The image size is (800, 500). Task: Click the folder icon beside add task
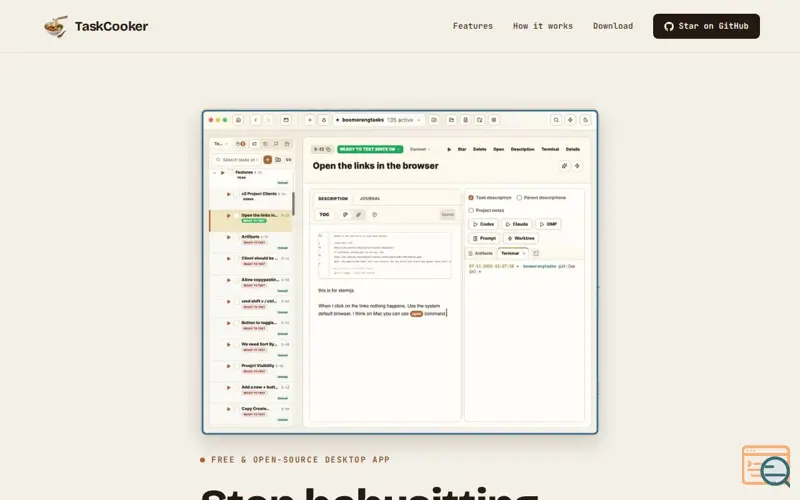(x=278, y=160)
